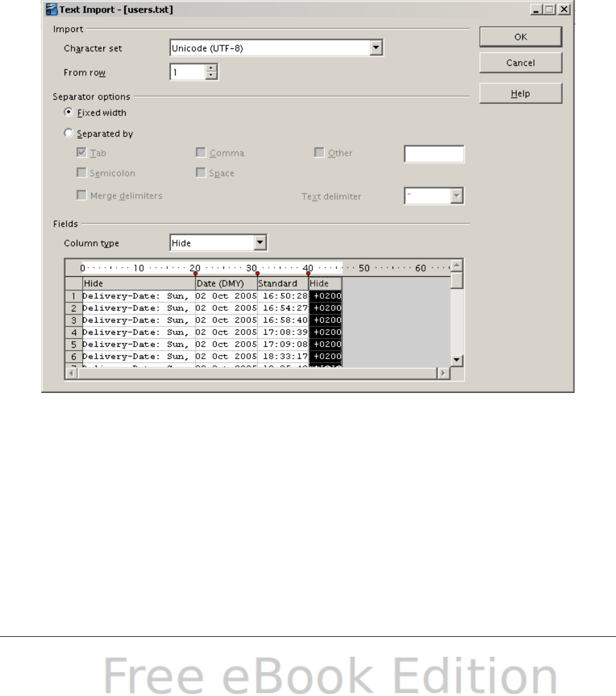616x696 pixels.
Task: Toggle the Semicolon separator checkbox
Action: 82,173
